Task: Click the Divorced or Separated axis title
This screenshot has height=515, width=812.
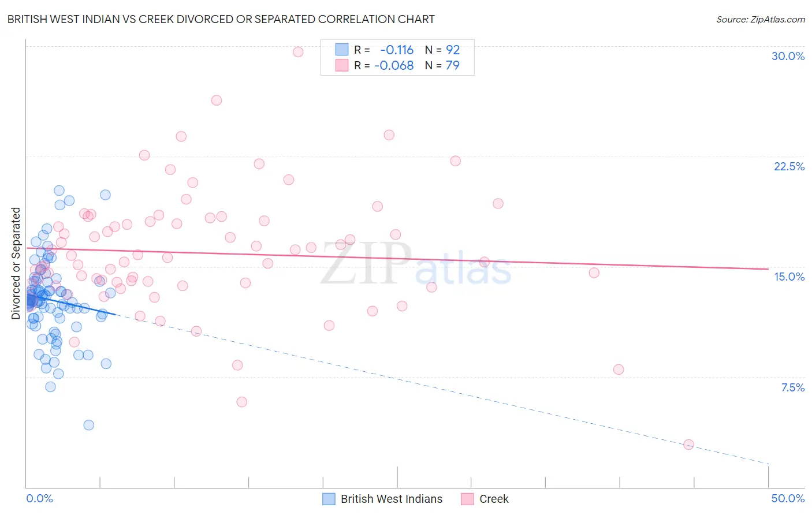Action: [16, 263]
